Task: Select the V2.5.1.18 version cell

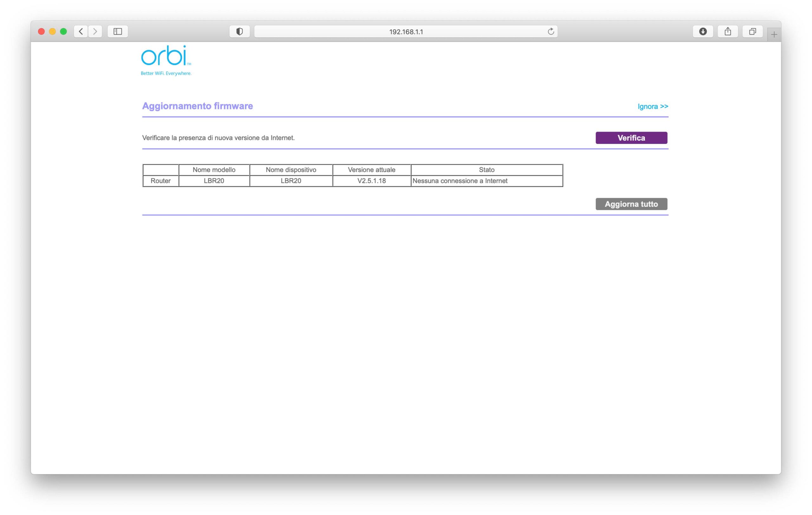Action: [x=371, y=181]
